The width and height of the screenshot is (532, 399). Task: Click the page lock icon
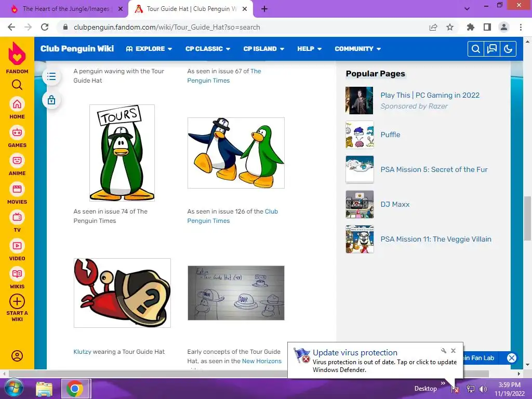pos(51,100)
